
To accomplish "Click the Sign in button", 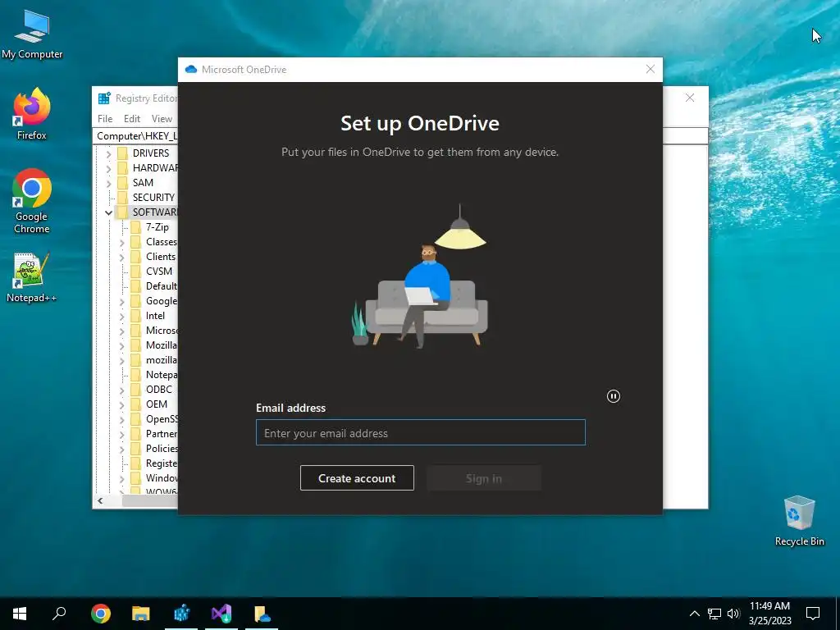I will point(484,478).
